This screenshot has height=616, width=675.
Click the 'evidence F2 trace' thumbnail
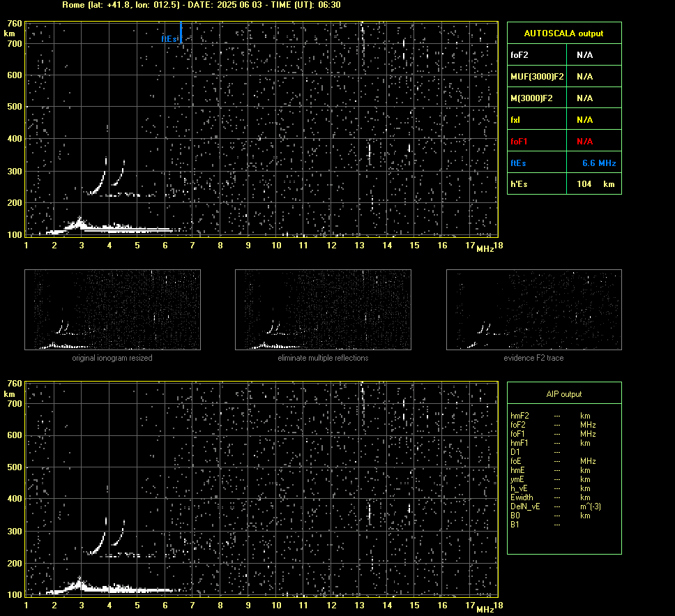[x=534, y=310]
